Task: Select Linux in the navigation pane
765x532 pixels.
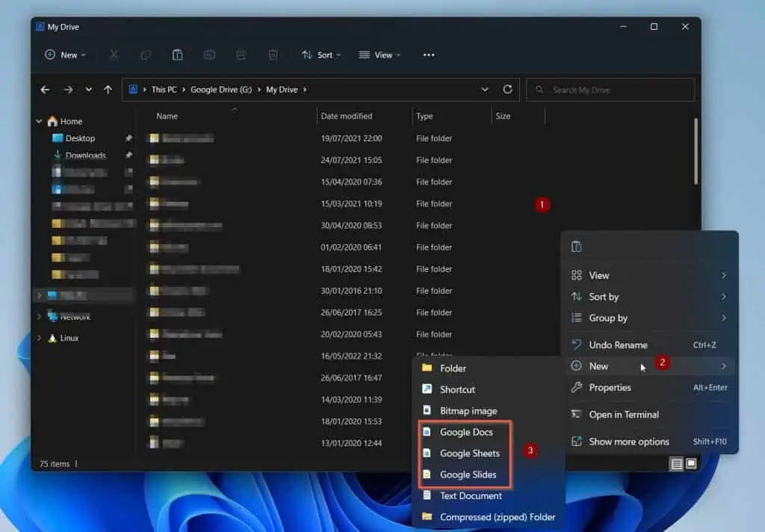Action: (64, 338)
